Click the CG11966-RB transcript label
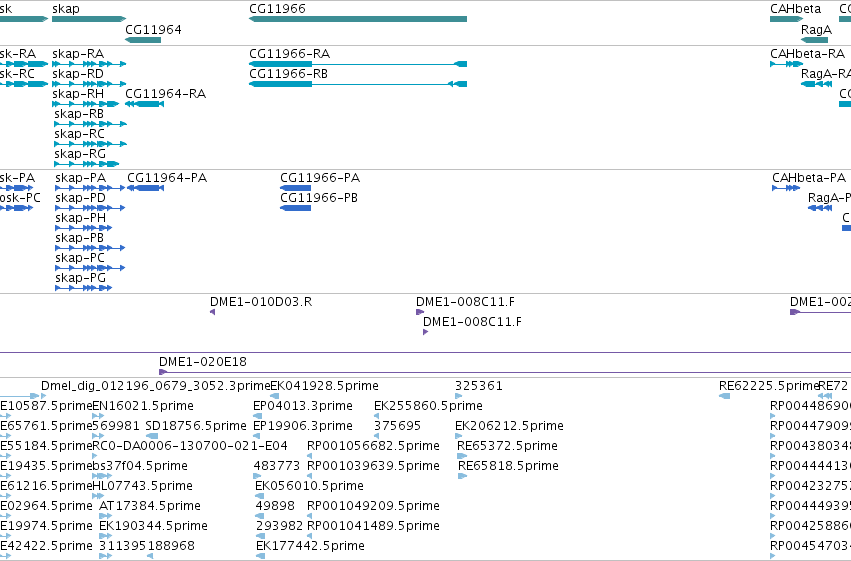 tap(288, 74)
